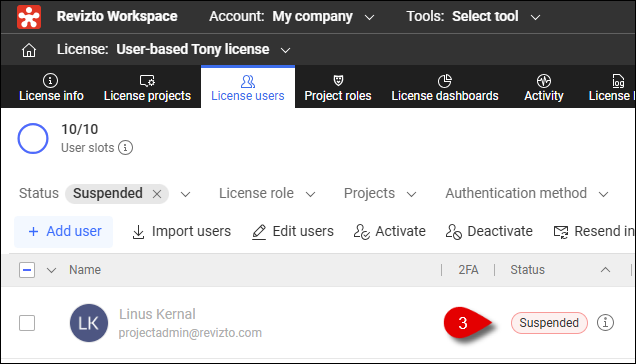The height and width of the screenshot is (364, 636).
Task: Go to the home icon
Action: click(29, 50)
